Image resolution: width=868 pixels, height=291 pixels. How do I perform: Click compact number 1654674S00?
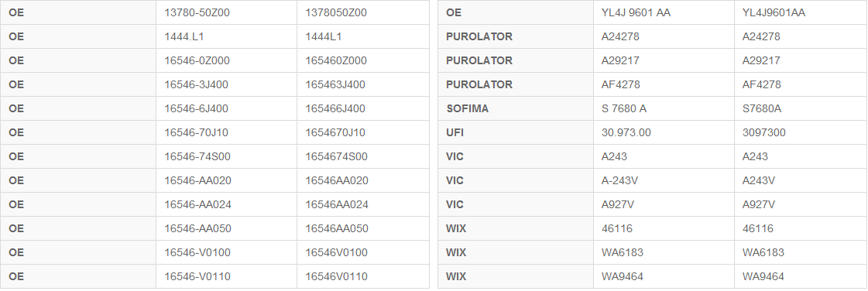[336, 156]
